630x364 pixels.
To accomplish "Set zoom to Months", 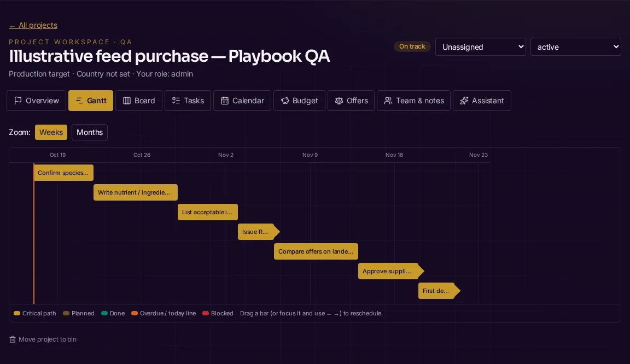I will (90, 132).
